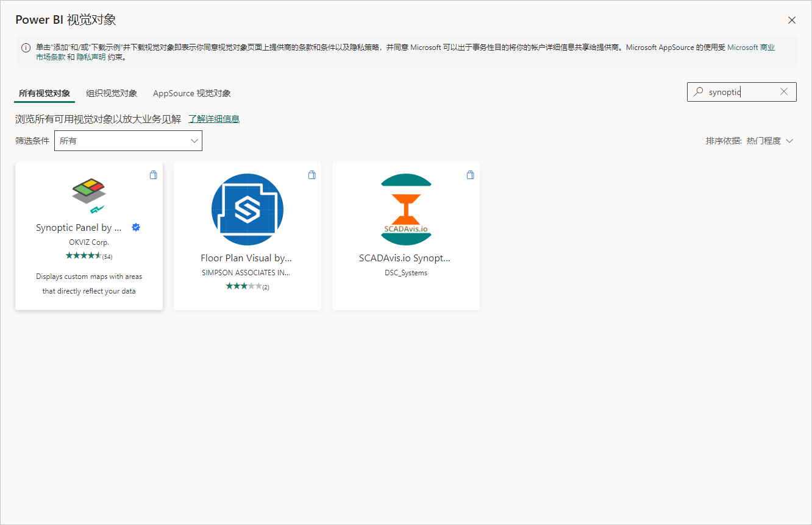Click the SCADAvis.io hourglass logo

tap(406, 210)
